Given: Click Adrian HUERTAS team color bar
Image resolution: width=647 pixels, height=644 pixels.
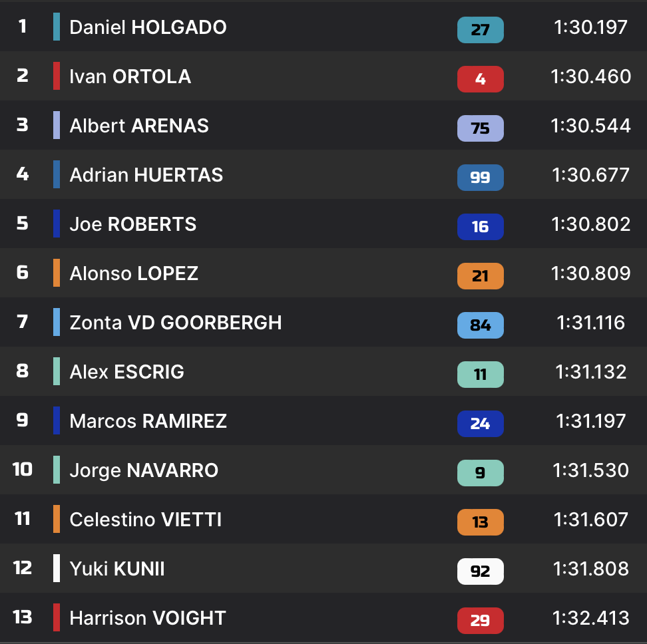Looking at the screenshot, I should [x=57, y=175].
